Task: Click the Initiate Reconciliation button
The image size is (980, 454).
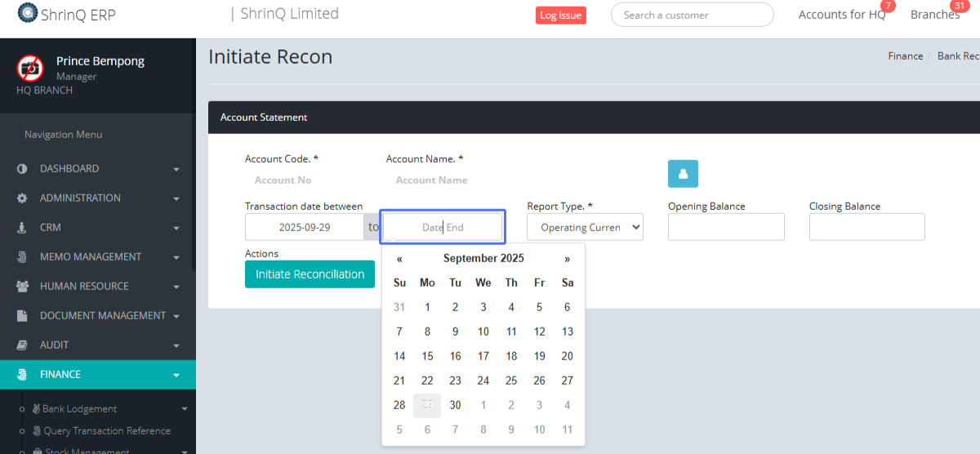Action: pyautogui.click(x=310, y=274)
